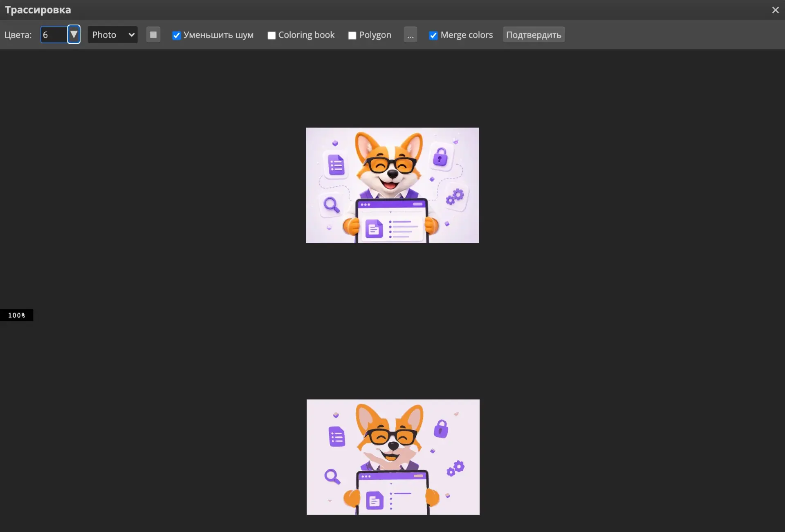Click the traced corgi result preview

(x=393, y=457)
